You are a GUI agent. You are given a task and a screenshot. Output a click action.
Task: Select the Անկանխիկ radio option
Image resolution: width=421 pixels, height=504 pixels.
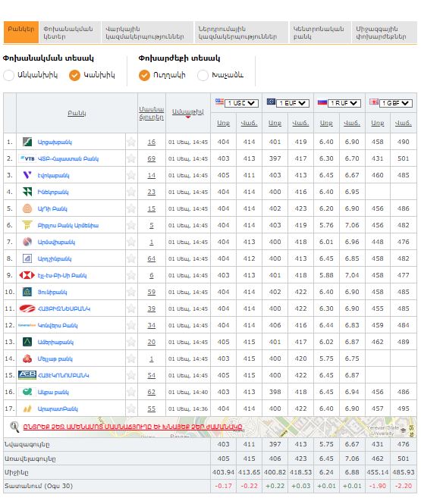click(x=8, y=75)
